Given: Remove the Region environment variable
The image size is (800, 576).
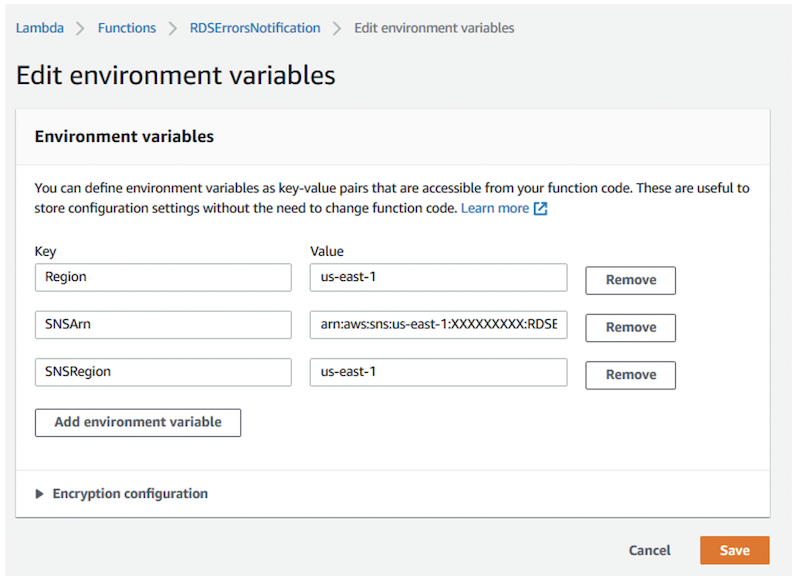Looking at the screenshot, I should 630,280.
